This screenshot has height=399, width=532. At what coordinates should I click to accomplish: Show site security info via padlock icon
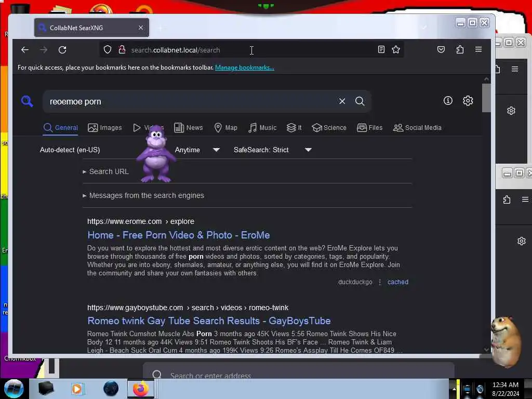coord(122,50)
